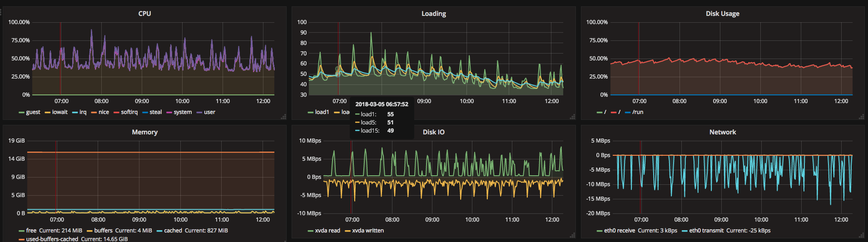Show only the xvda written series

coord(368,231)
